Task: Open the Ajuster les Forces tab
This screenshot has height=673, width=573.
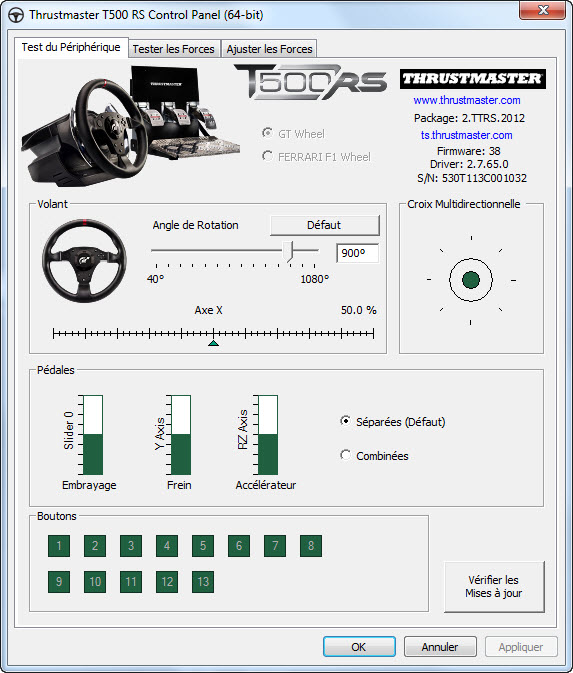Action: pos(270,49)
